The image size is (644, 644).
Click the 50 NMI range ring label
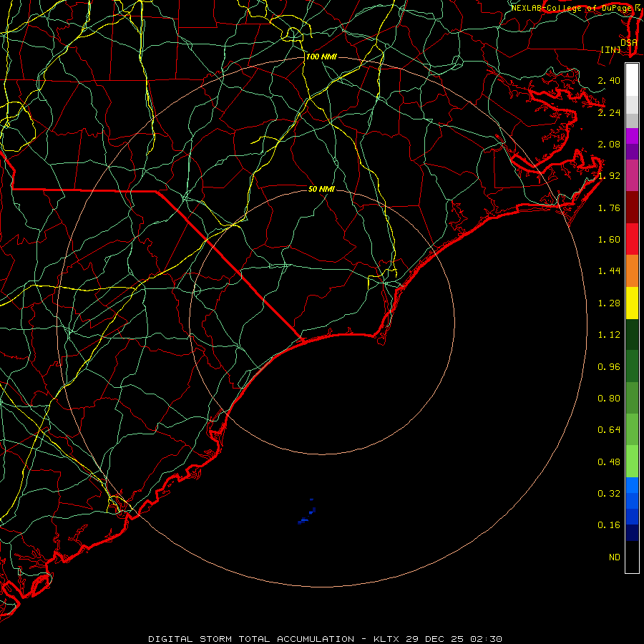coord(321,189)
